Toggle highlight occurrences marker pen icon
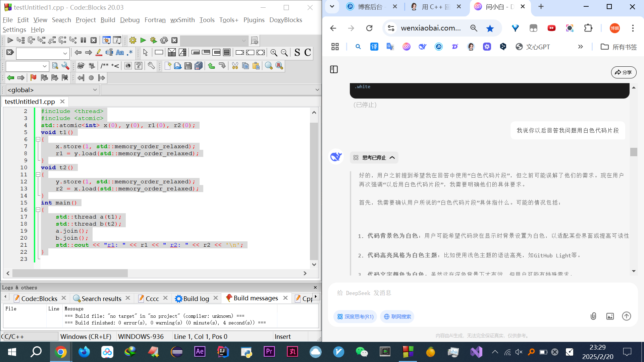 (99, 52)
